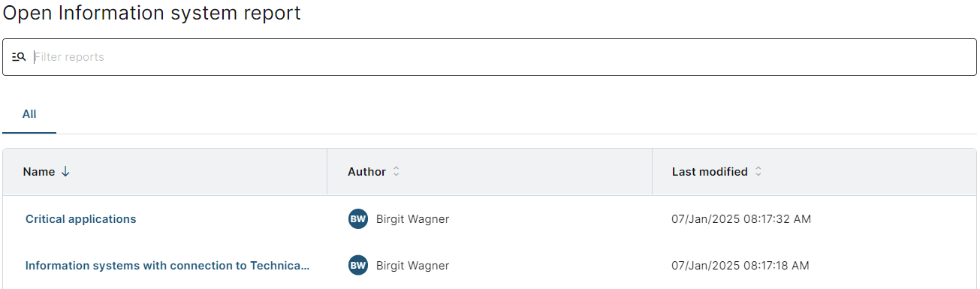This screenshot has width=980, height=289.
Task: Sort using the Last modified sort arrows
Action: (x=758, y=172)
